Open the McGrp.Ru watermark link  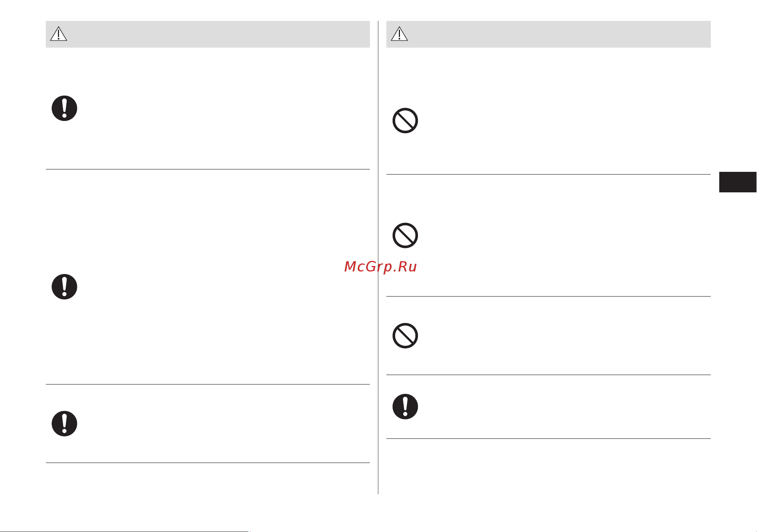(381, 267)
